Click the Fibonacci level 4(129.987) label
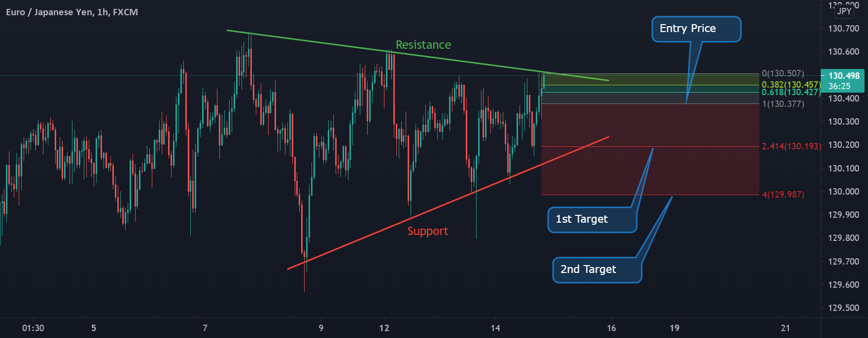Image resolution: width=868 pixels, height=338 pixels. tap(783, 195)
